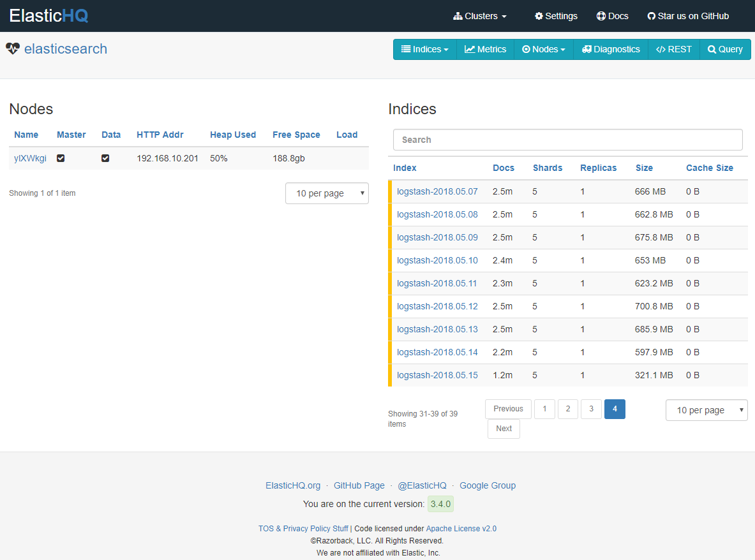Sort nodes by Name column

pyautogui.click(x=26, y=135)
